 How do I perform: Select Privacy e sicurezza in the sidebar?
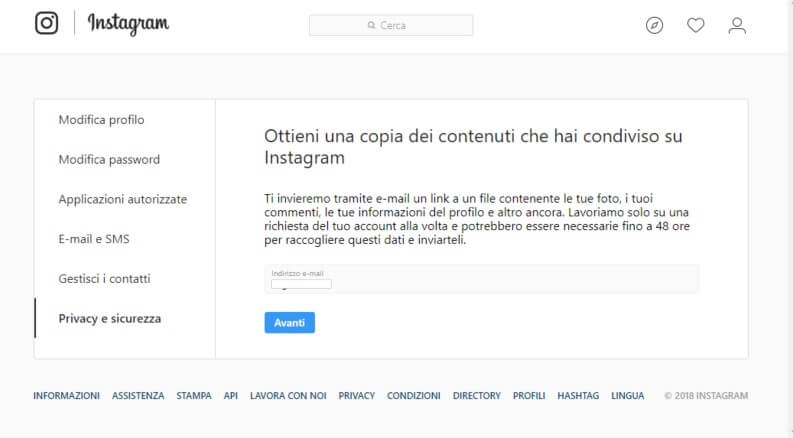110,319
